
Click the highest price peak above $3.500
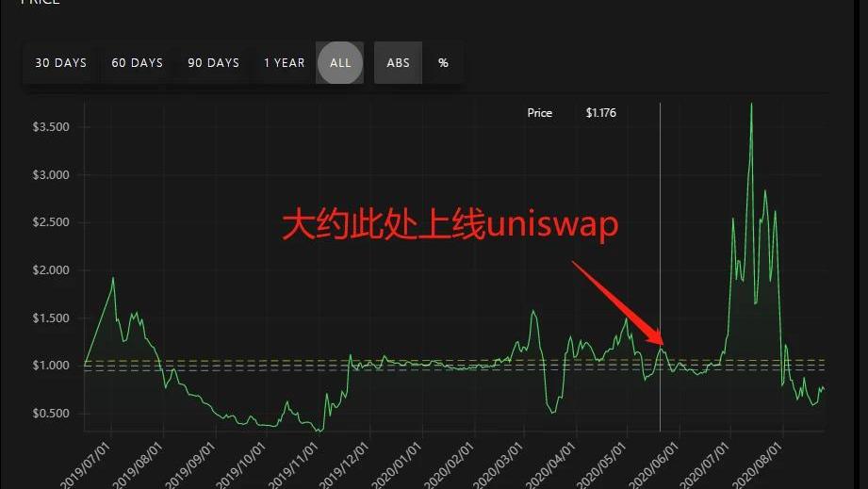(x=751, y=106)
